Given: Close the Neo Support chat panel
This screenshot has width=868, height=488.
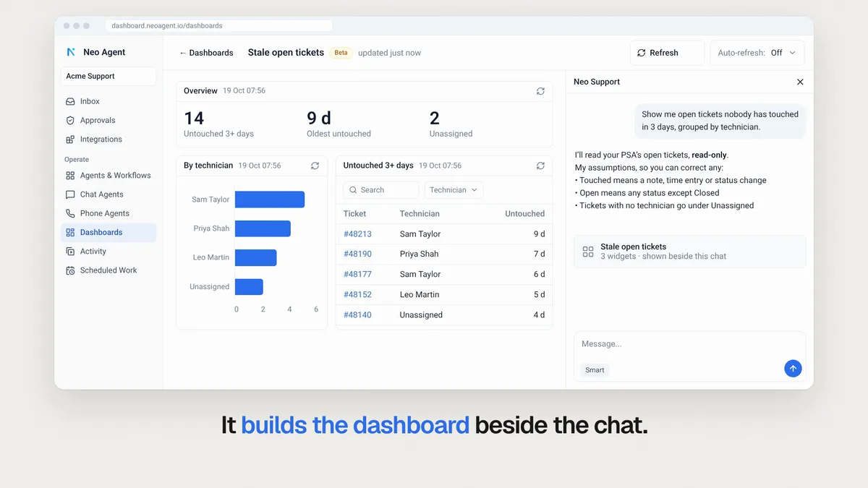Looking at the screenshot, I should [x=800, y=82].
